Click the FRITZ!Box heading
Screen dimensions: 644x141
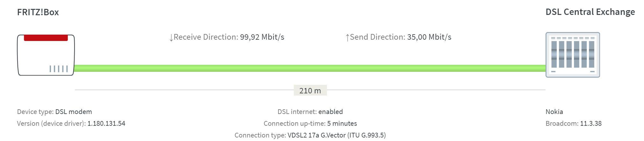[x=38, y=12]
